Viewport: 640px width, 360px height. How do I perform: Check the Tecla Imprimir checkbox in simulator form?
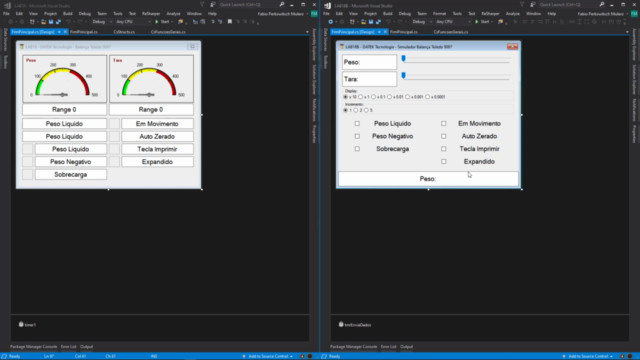pos(444,149)
